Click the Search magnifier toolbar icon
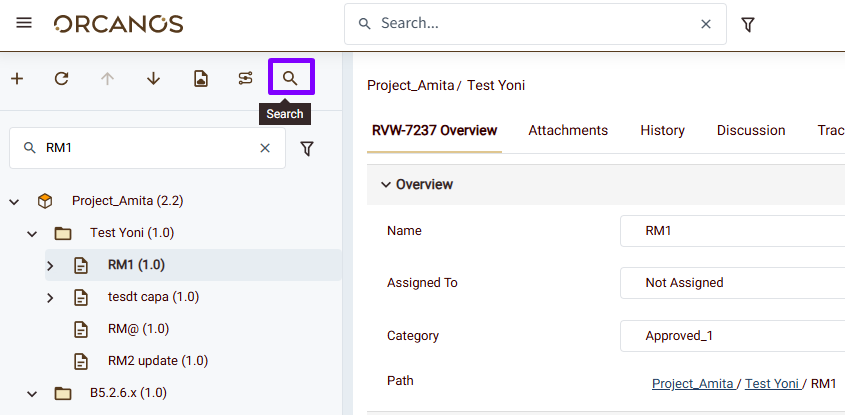This screenshot has height=415, width=845. click(291, 78)
